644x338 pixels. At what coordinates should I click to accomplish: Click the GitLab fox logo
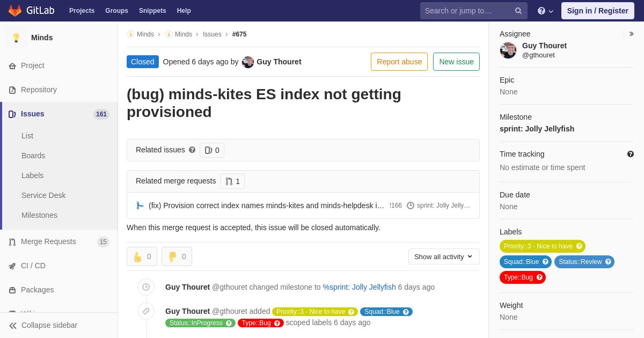click(15, 11)
